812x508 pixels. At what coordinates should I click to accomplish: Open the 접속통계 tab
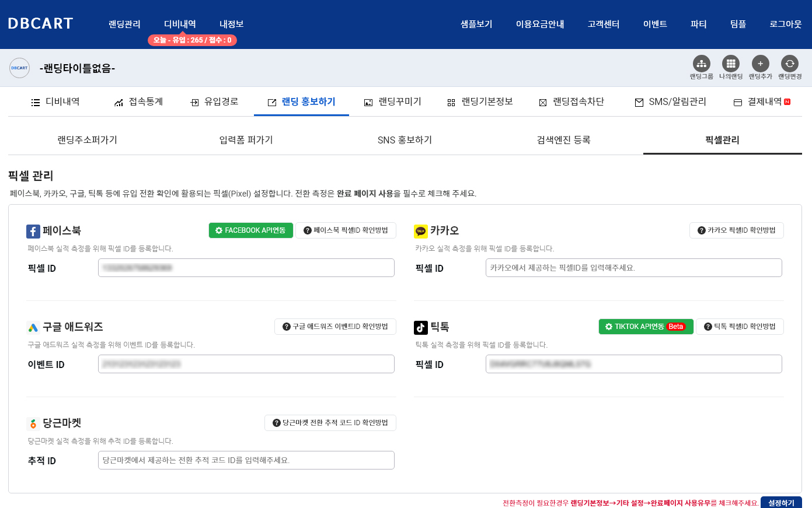(x=139, y=102)
